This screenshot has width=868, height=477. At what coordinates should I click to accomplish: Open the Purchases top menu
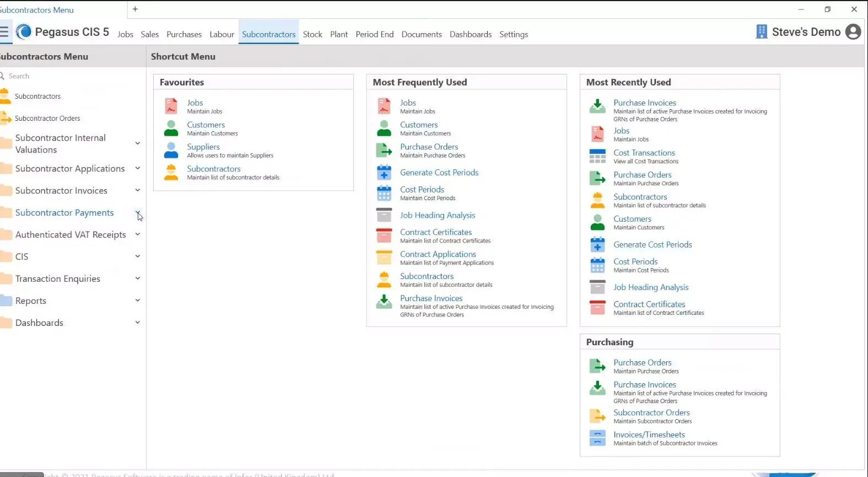[x=184, y=34]
